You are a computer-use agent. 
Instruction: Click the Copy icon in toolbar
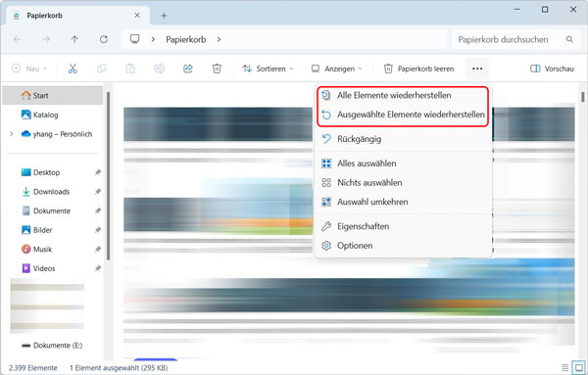click(101, 69)
